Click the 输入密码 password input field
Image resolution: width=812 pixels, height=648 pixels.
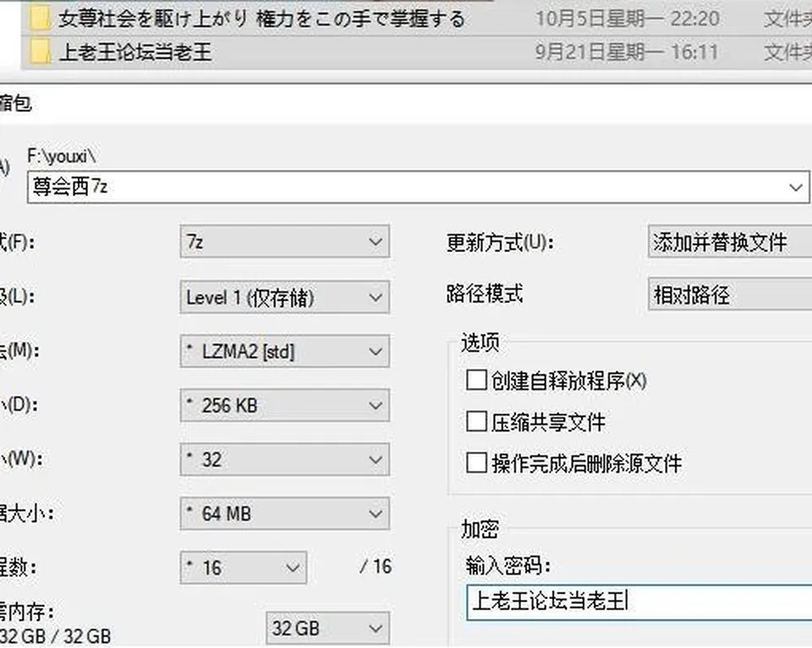click(x=639, y=602)
